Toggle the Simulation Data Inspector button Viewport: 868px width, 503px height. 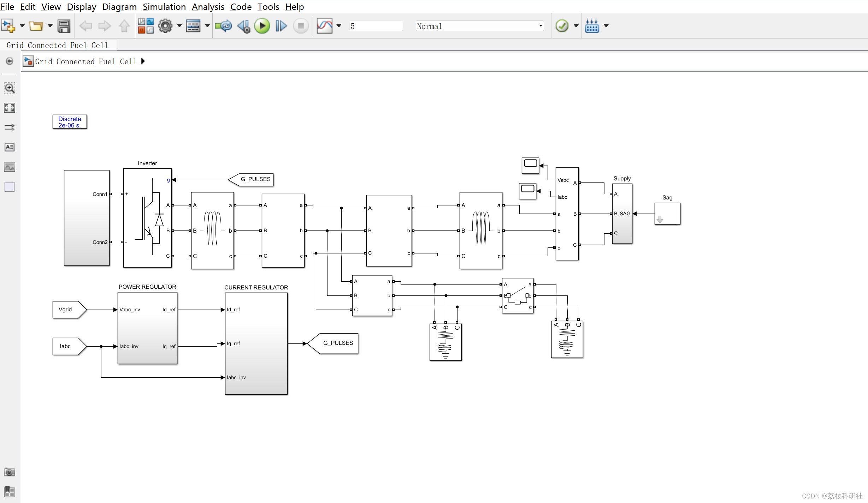pos(324,26)
